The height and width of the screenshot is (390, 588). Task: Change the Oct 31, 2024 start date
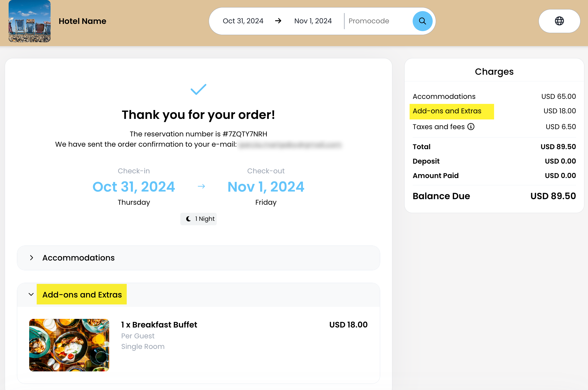[x=243, y=21]
